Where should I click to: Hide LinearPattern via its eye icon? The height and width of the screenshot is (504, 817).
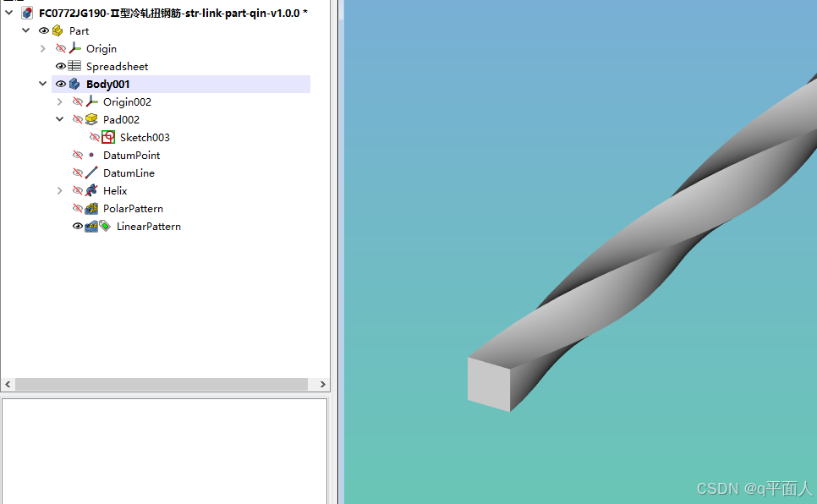[78, 226]
